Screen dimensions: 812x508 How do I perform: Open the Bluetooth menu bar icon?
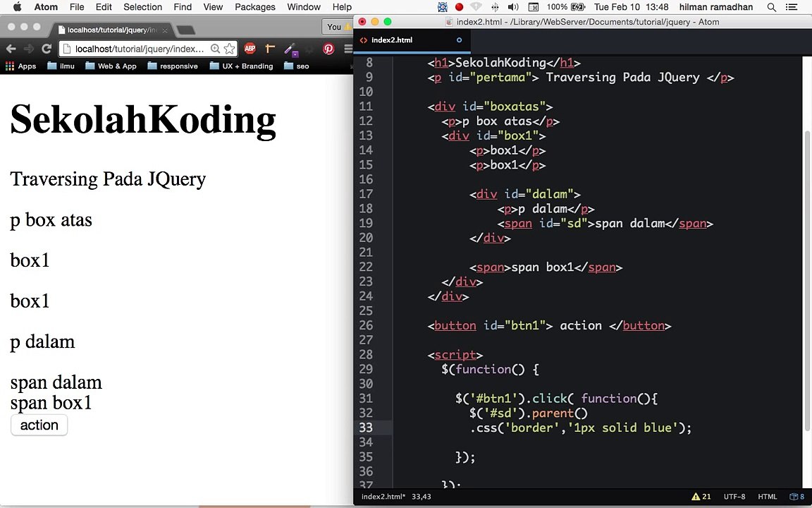495,7
